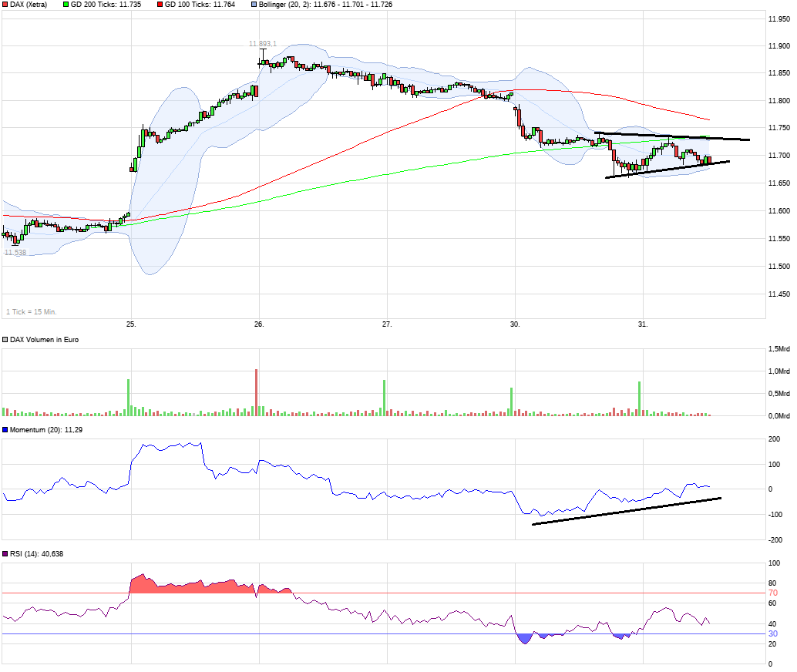Click the price axis value 11.950
This screenshot has width=797, height=672.
pyautogui.click(x=779, y=19)
